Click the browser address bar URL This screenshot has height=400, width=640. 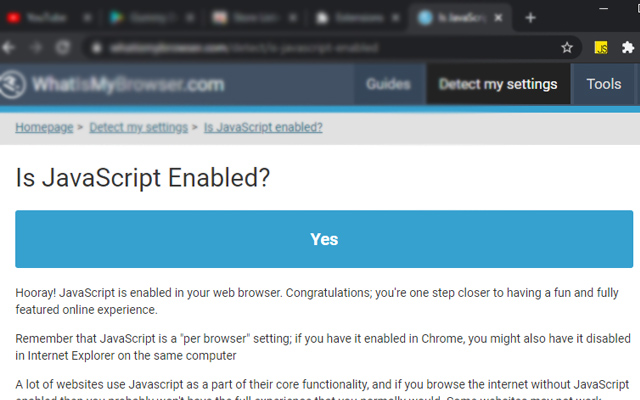pos(300,47)
